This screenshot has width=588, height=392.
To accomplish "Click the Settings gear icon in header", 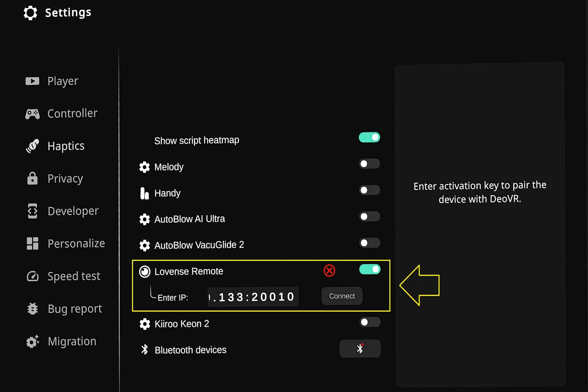I will (x=31, y=13).
